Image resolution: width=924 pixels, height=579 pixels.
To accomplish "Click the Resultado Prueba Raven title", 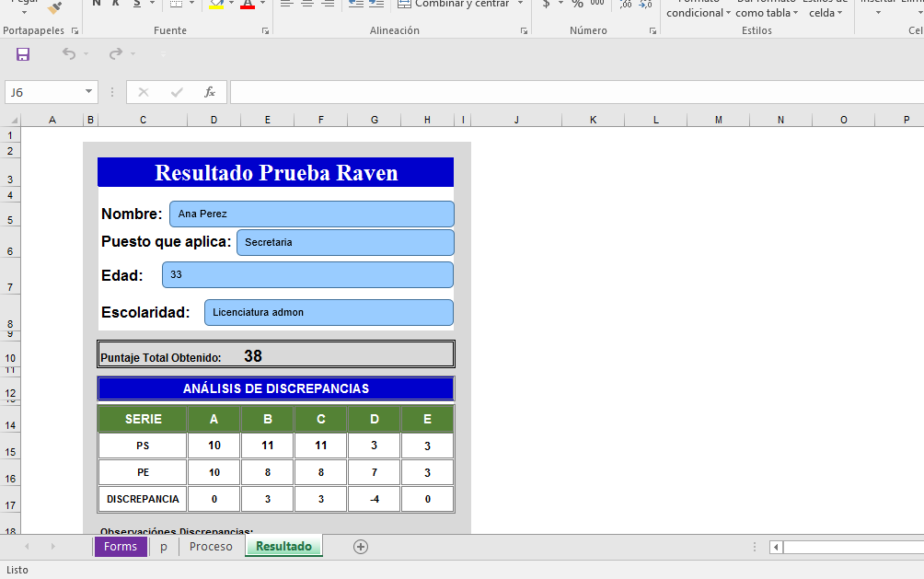I will coord(276,172).
